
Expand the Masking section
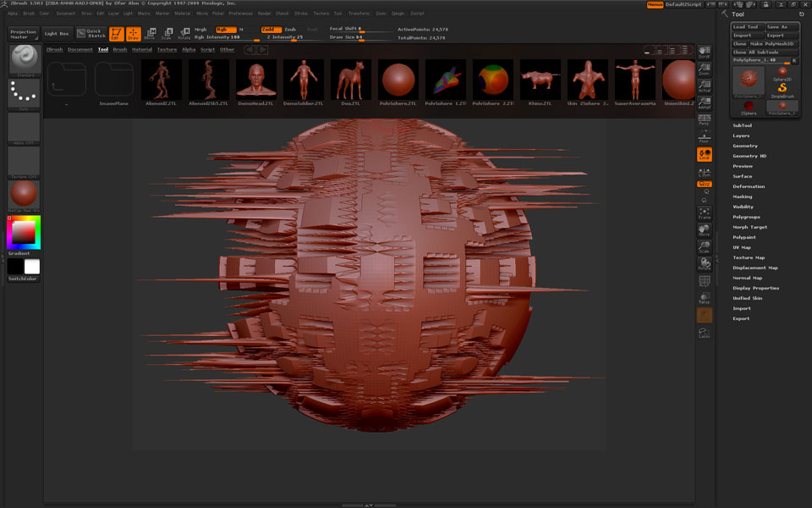point(742,196)
